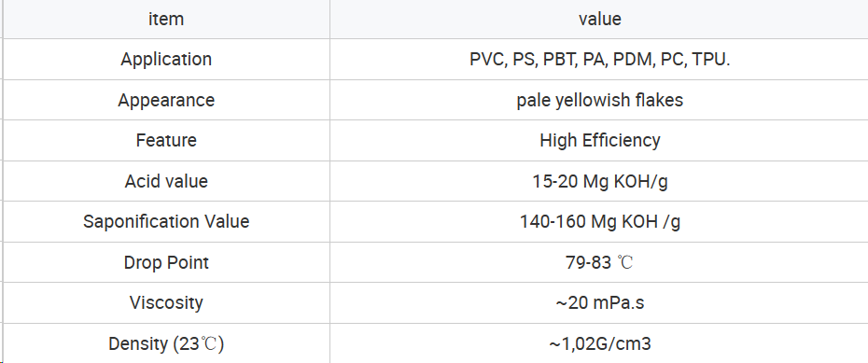Select the Feature row label
The width and height of the screenshot is (868, 363).
[x=166, y=140]
